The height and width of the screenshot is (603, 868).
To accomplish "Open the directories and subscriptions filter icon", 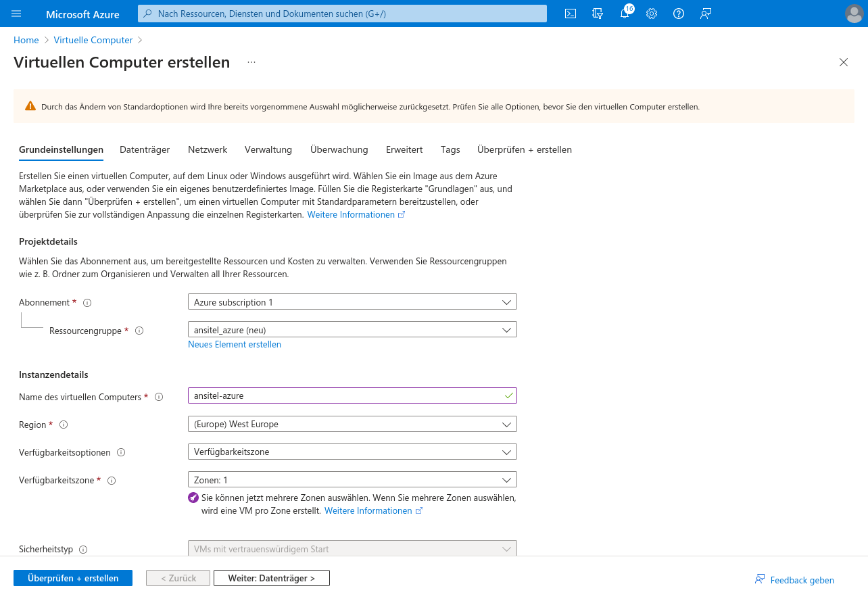I will pyautogui.click(x=598, y=14).
